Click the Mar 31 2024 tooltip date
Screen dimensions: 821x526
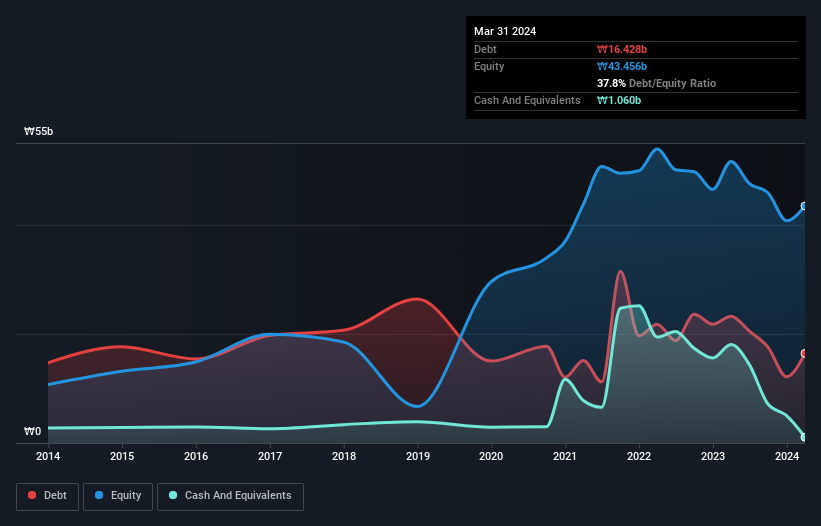pyautogui.click(x=505, y=31)
